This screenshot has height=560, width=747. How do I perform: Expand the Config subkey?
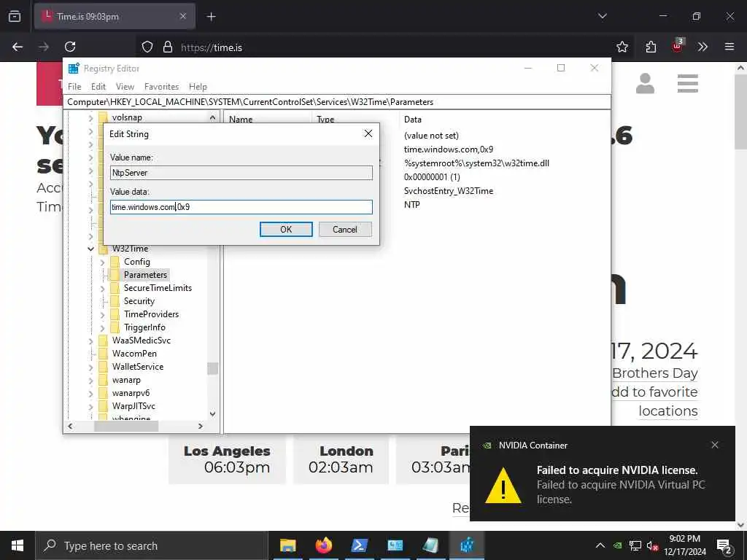(102, 262)
